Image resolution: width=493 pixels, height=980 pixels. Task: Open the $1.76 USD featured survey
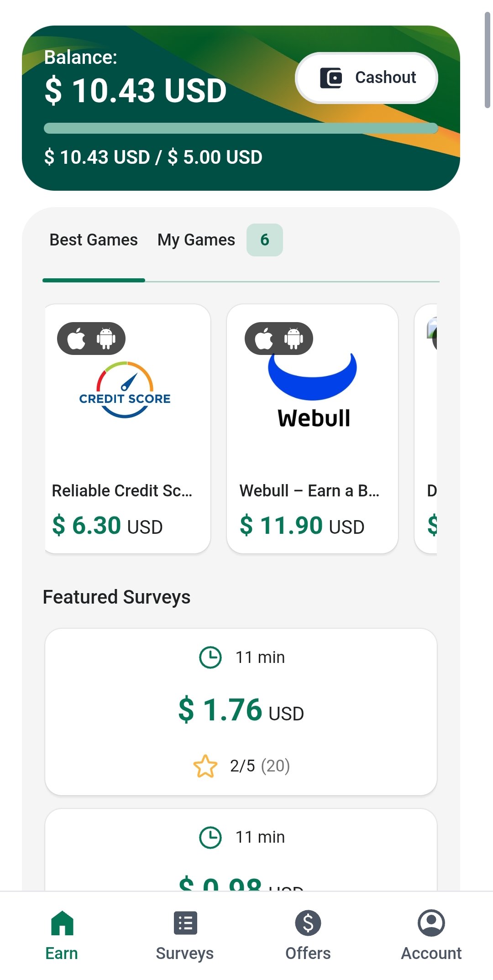coord(241,712)
